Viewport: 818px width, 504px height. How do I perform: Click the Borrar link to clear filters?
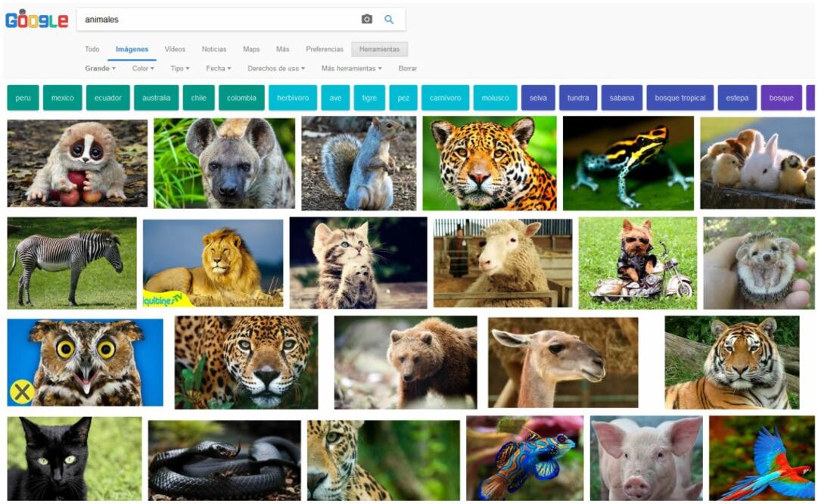406,67
